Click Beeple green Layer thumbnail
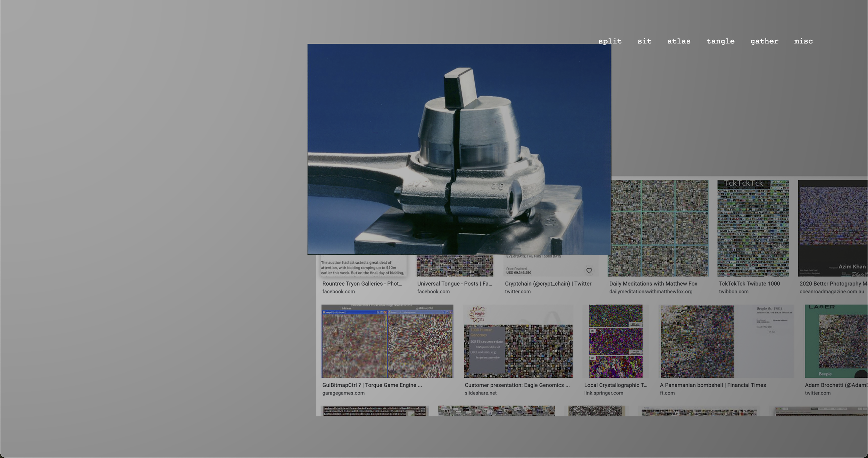868x458 pixels. point(836,341)
